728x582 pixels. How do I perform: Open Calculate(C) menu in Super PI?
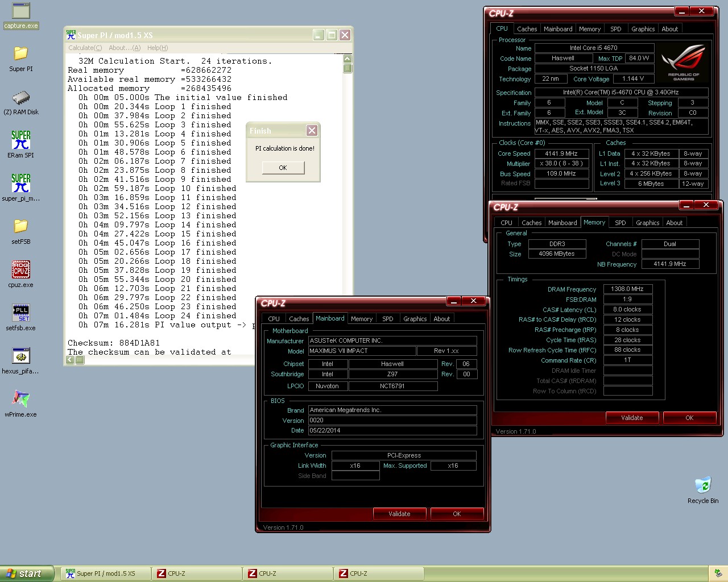tap(85, 48)
